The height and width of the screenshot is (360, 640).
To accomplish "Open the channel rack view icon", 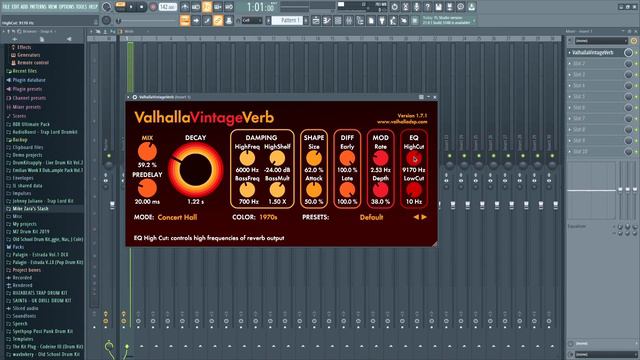I will pyautogui.click(x=338, y=20).
